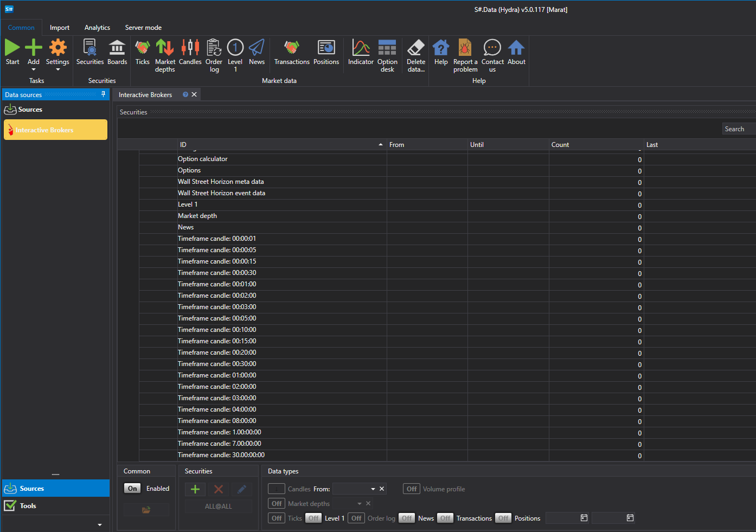Click the Search field in Securities
The width and height of the screenshot is (756, 532).
click(739, 129)
